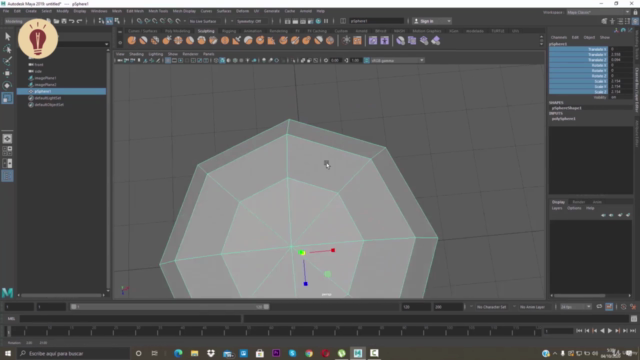The height and width of the screenshot is (360, 640).
Task: Pick the Freeze brush with snowflake icon
Action: [x=346, y=40]
